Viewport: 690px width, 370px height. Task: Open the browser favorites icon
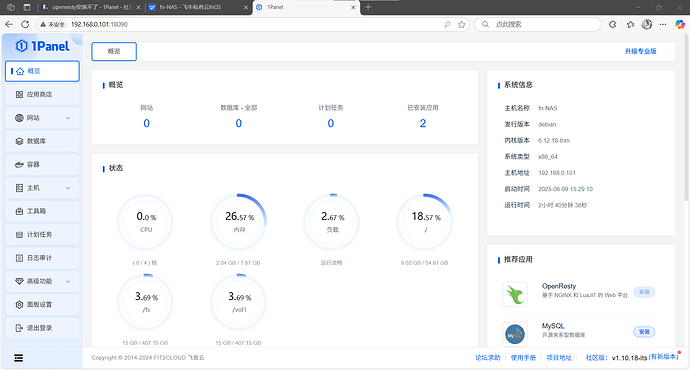coord(631,25)
